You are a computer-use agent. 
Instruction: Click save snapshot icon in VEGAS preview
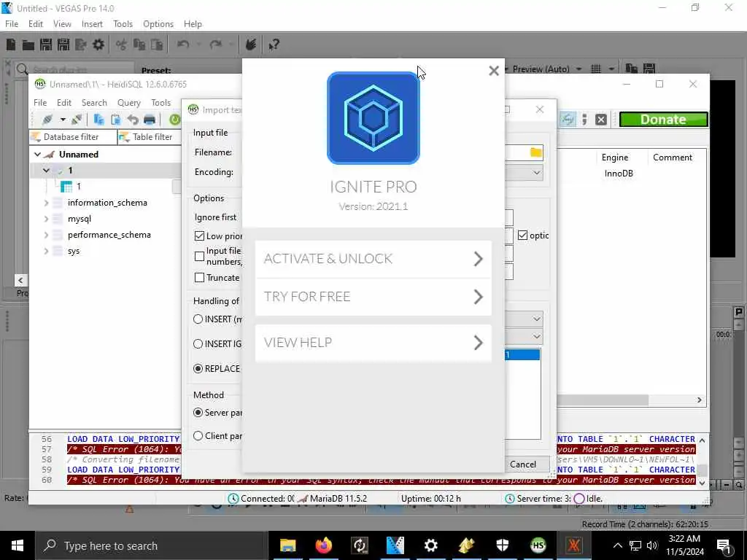click(649, 69)
